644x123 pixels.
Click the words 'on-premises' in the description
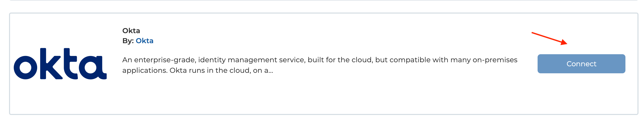coord(495,60)
